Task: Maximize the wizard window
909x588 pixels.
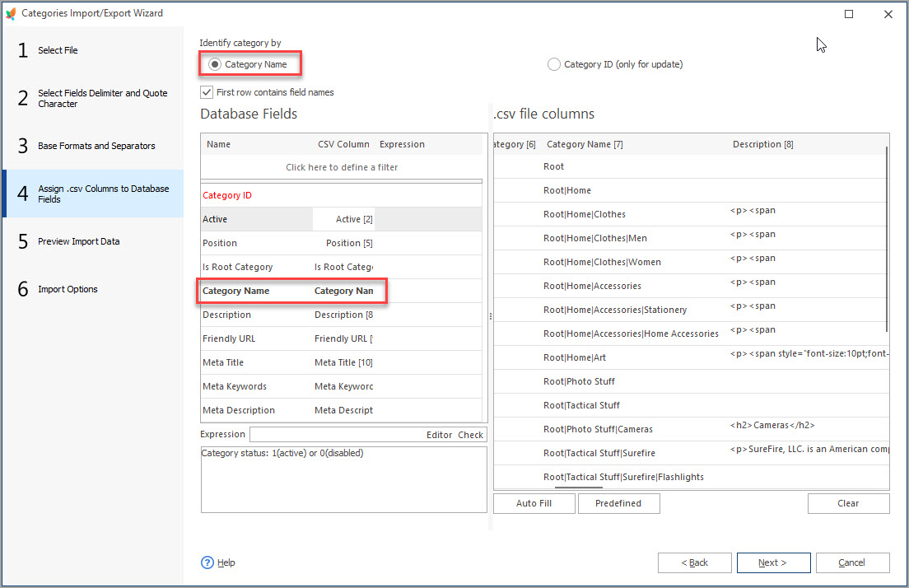Action: 849,14
